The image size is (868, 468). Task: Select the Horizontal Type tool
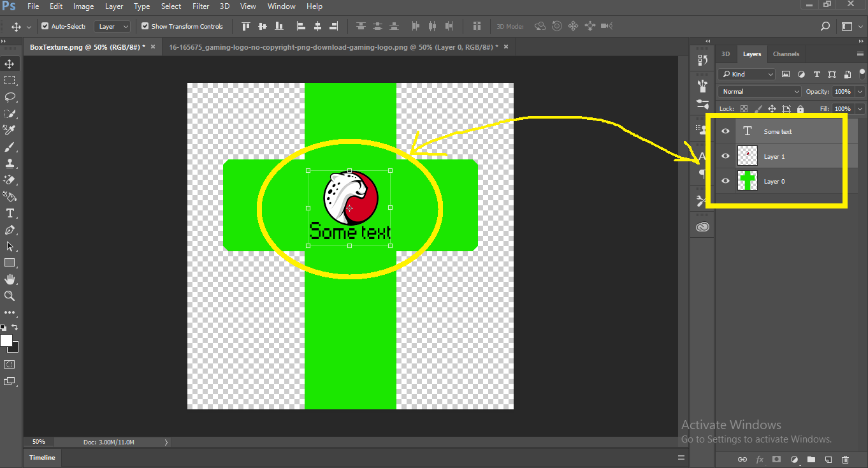(10, 213)
